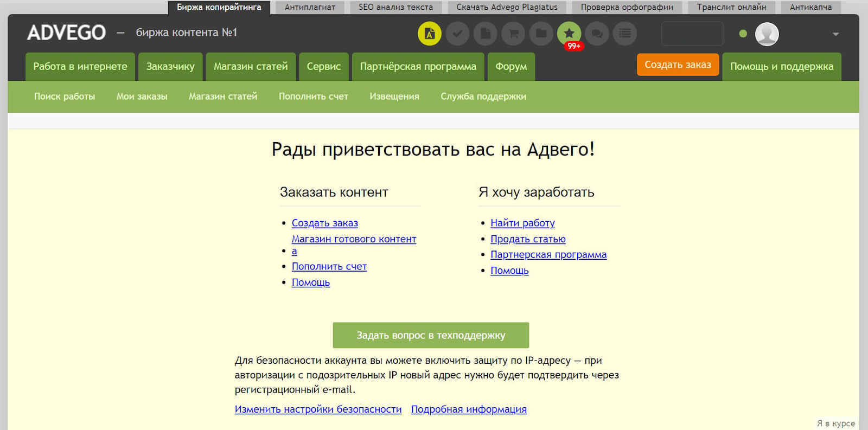The height and width of the screenshot is (430, 868).
Task: Open the SEO анализ текста tab
Action: coord(395,7)
